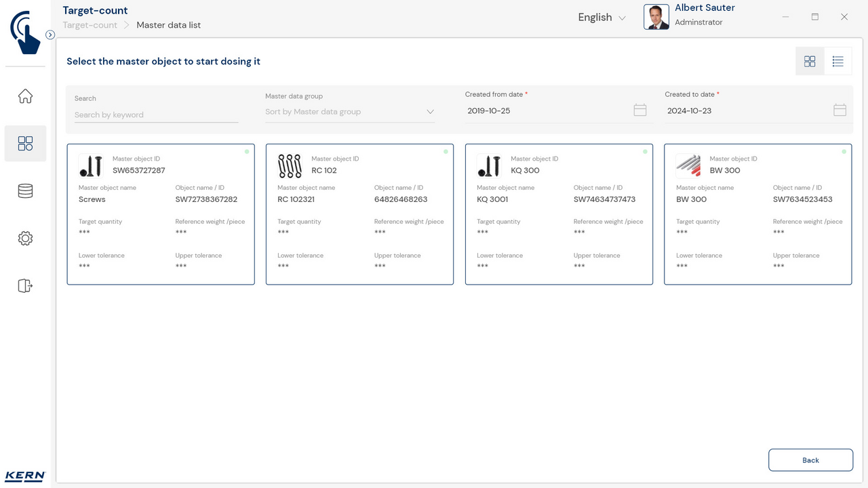
Task: Select the BW 300 thumbnail image
Action: click(688, 165)
